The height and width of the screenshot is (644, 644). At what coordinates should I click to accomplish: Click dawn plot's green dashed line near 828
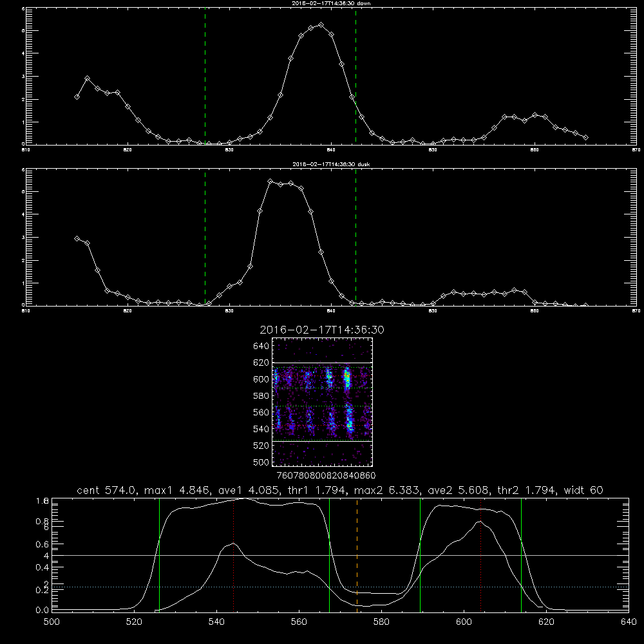click(205, 76)
